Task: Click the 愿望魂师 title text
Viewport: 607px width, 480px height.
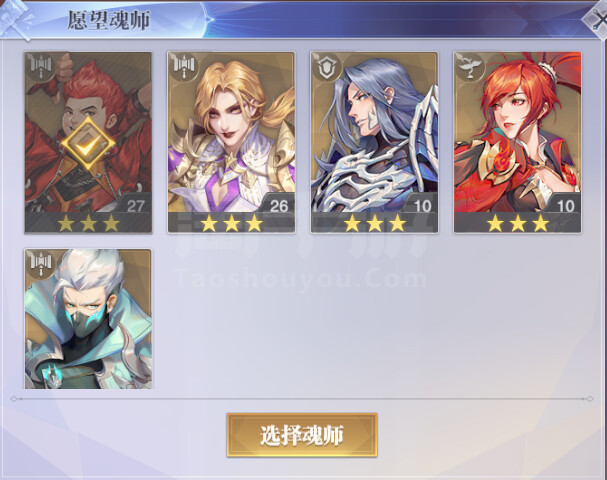Action: pyautogui.click(x=109, y=20)
